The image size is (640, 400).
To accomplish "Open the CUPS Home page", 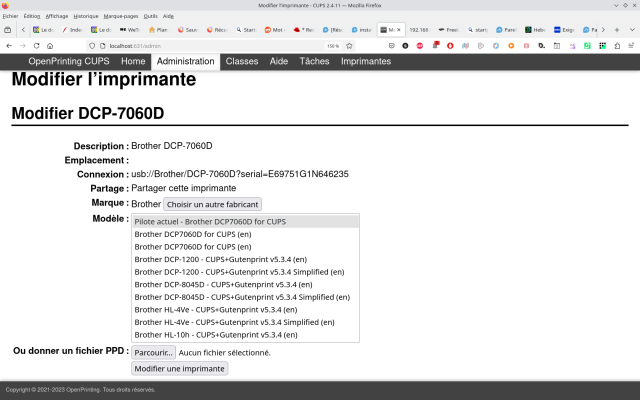I will [x=133, y=61].
